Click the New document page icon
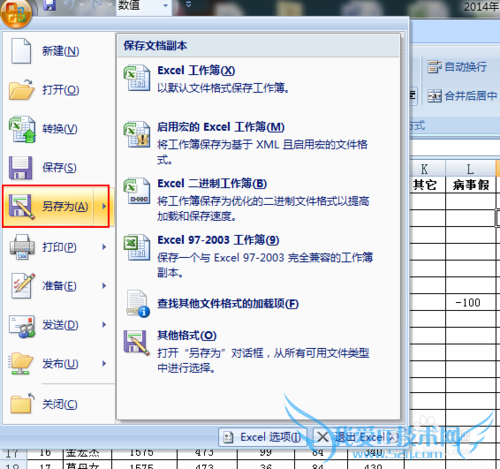 pos(21,51)
